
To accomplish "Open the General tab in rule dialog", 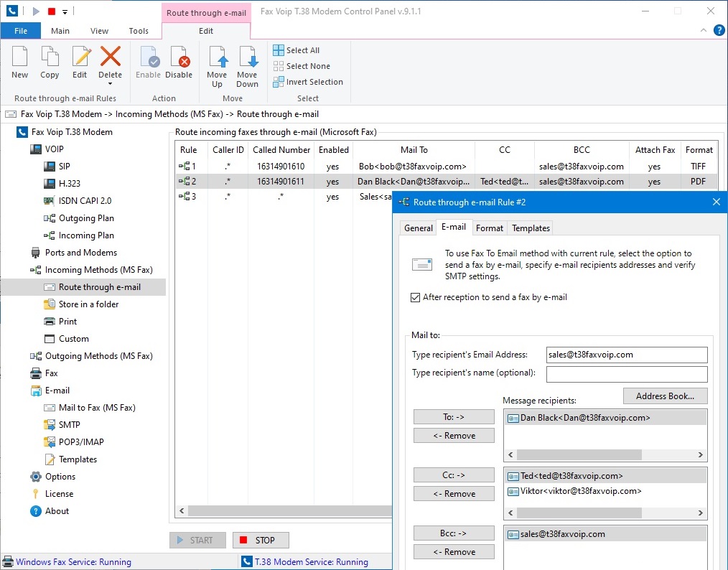I will tap(418, 228).
